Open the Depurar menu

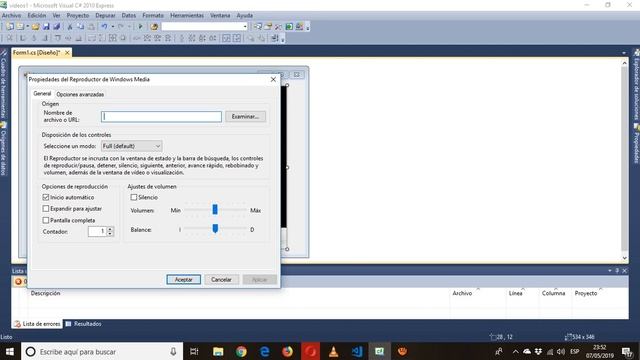tap(105, 15)
